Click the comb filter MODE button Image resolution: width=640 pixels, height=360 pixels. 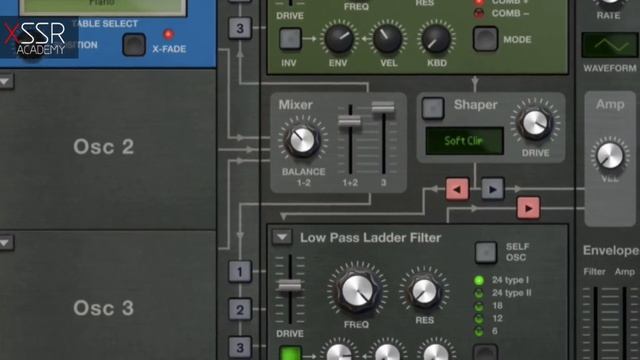pos(485,39)
